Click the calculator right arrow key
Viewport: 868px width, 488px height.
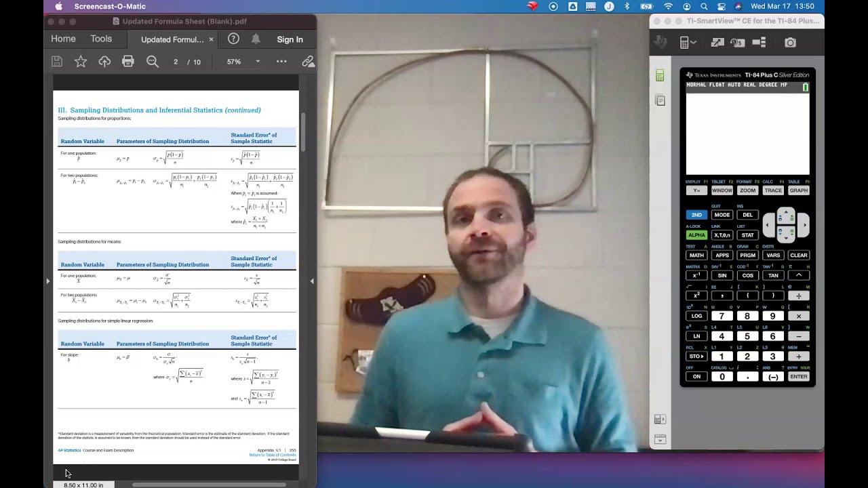click(804, 225)
